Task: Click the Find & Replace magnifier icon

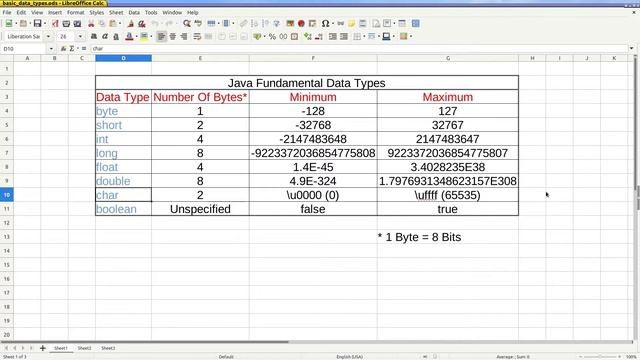Action: click(x=187, y=24)
